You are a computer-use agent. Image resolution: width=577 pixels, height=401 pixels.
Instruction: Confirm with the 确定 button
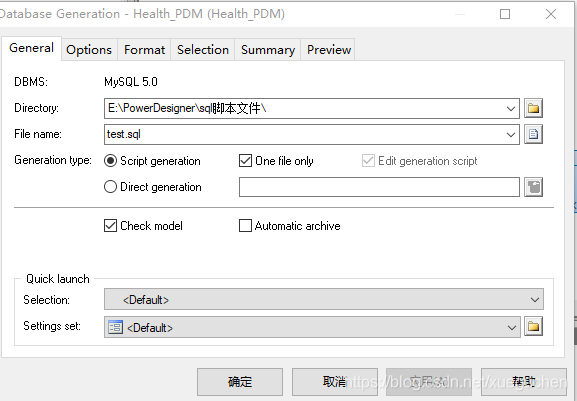240,382
